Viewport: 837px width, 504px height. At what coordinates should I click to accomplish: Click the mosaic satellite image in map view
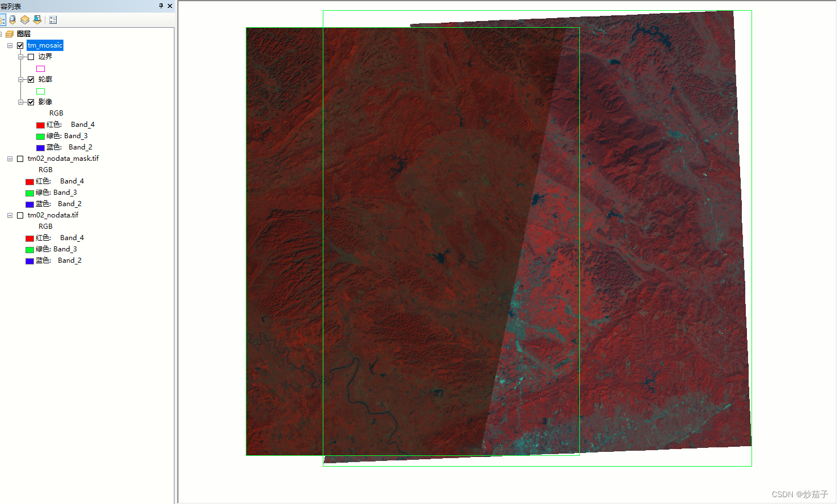click(498, 238)
